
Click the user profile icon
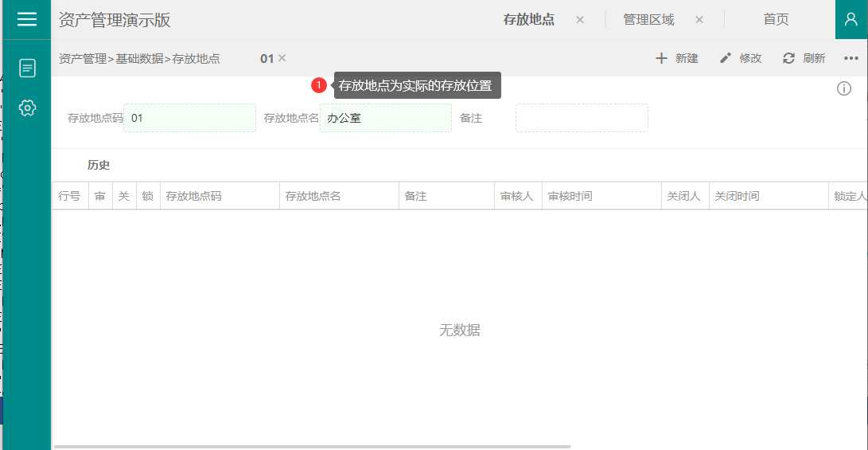click(850, 19)
